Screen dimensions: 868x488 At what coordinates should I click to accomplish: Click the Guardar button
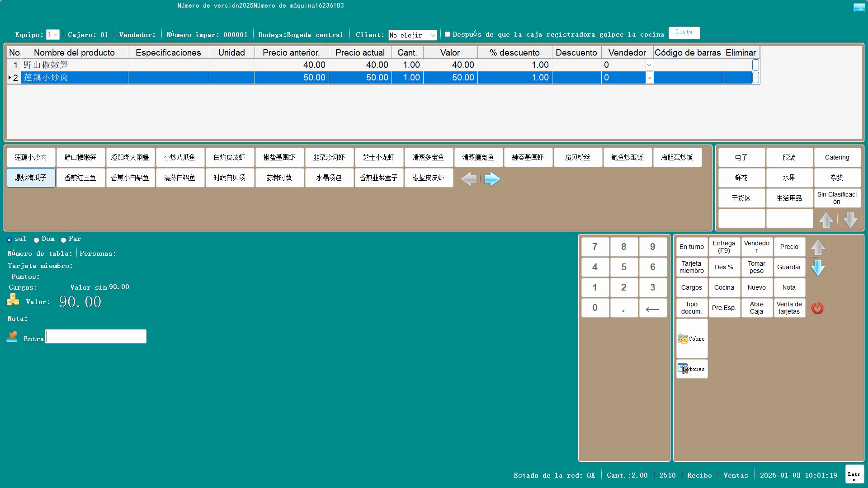[789, 267]
